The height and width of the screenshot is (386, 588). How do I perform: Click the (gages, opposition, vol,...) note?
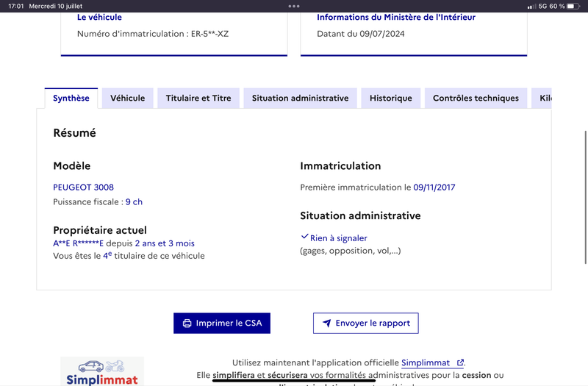coord(351,251)
